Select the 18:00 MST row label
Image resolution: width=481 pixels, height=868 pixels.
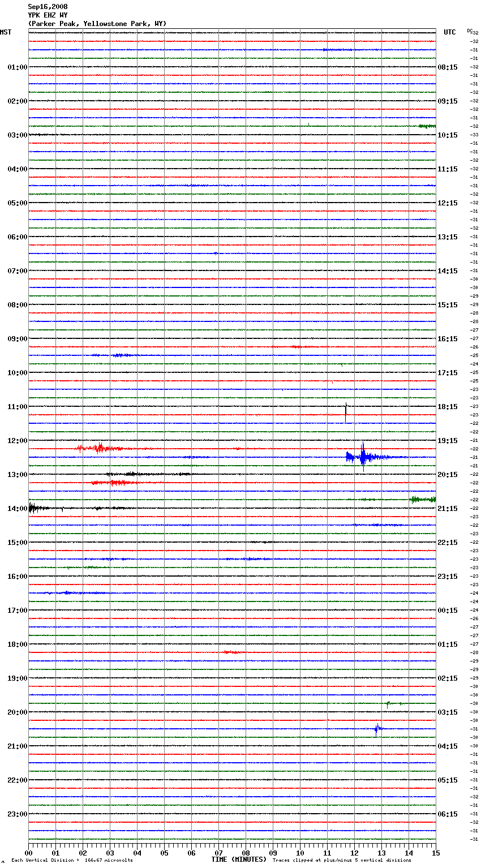coord(18,644)
